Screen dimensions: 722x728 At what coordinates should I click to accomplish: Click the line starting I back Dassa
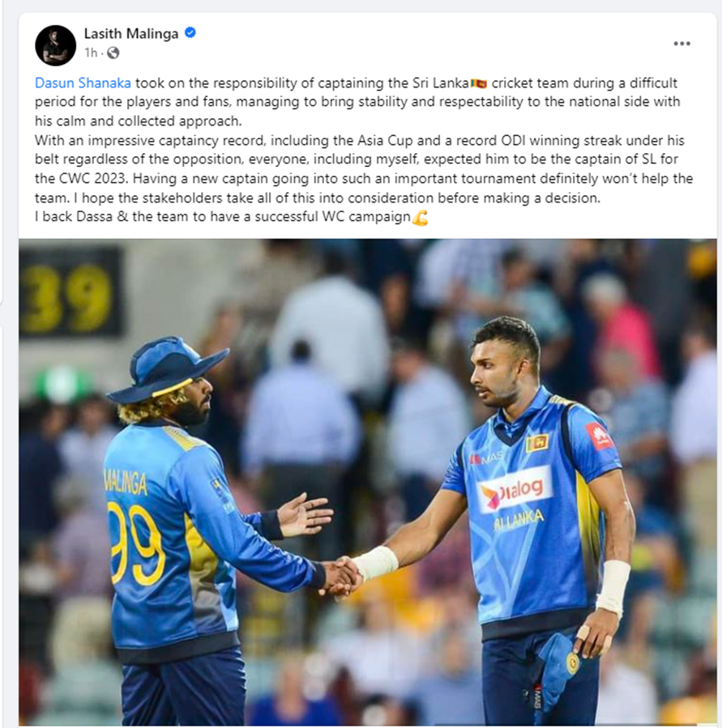click(232, 217)
